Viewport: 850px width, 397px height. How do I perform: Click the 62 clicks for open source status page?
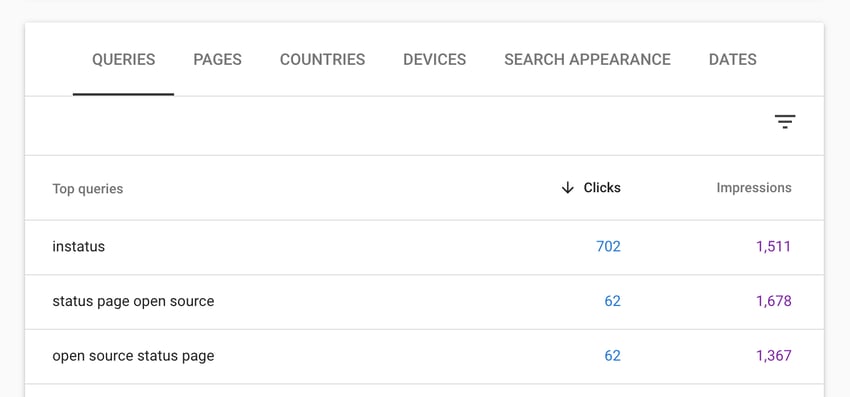[x=613, y=356]
